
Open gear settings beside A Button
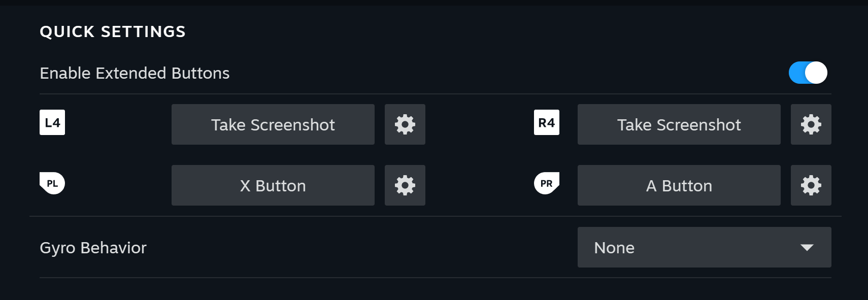click(811, 185)
